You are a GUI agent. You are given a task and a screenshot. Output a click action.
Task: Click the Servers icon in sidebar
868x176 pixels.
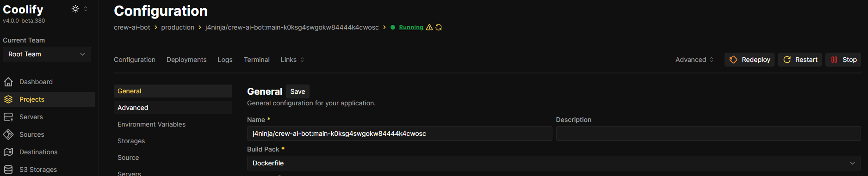click(8, 117)
